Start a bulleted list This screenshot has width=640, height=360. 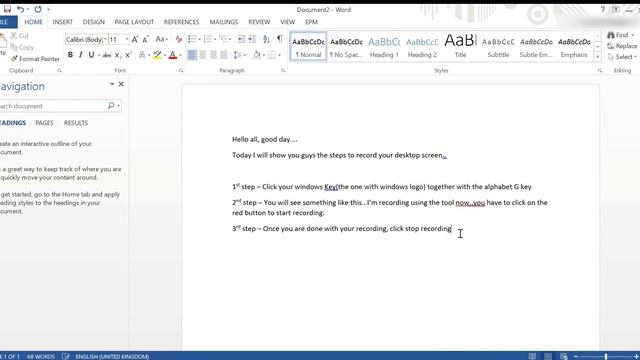point(192,39)
